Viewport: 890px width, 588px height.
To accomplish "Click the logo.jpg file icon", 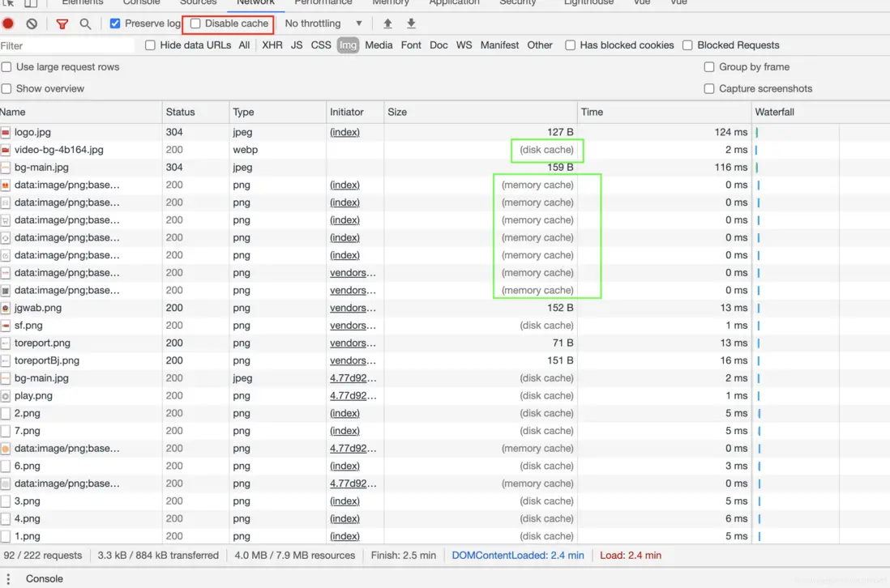I will (6, 132).
